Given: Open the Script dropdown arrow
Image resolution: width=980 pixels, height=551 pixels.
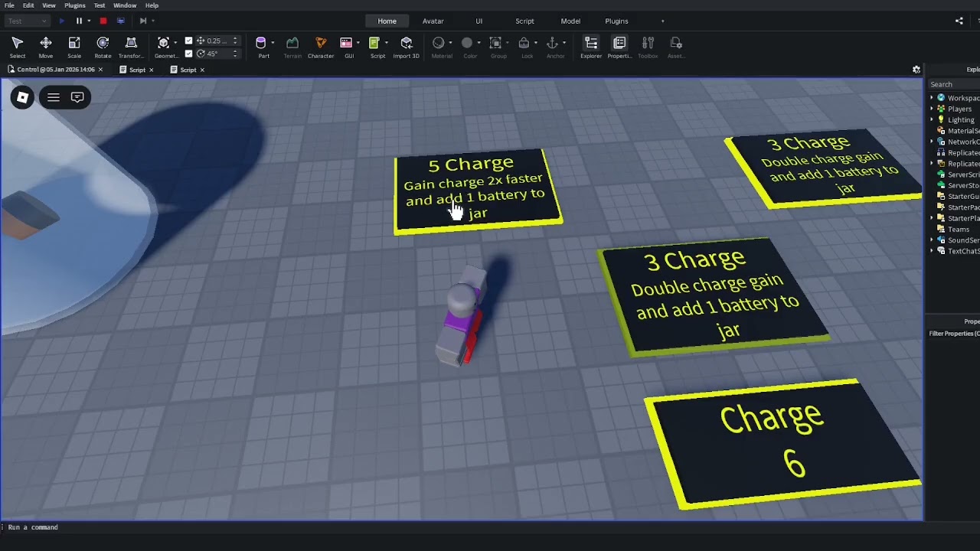Looking at the screenshot, I should (x=386, y=43).
